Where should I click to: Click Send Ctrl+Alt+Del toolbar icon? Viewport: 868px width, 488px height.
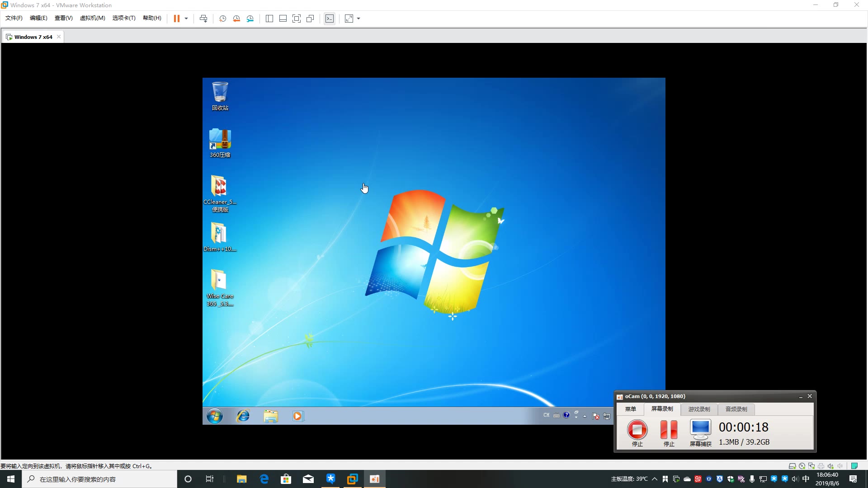[x=203, y=19]
